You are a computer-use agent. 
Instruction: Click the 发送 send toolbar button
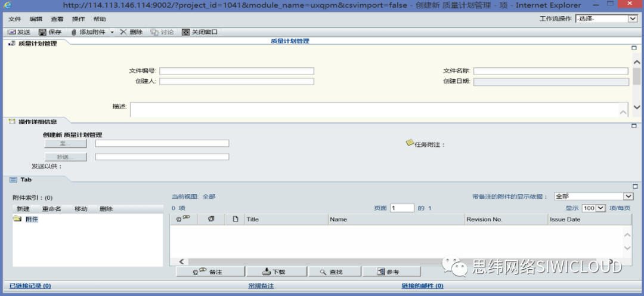click(x=19, y=32)
